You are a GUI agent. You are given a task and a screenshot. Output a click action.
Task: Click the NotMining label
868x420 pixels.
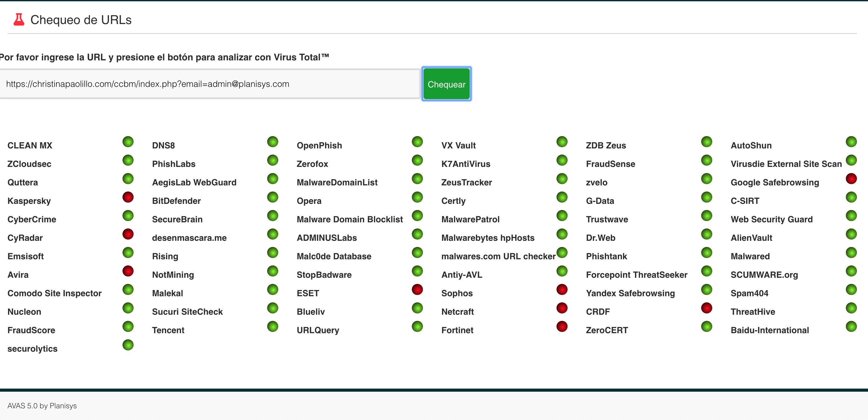173,275
